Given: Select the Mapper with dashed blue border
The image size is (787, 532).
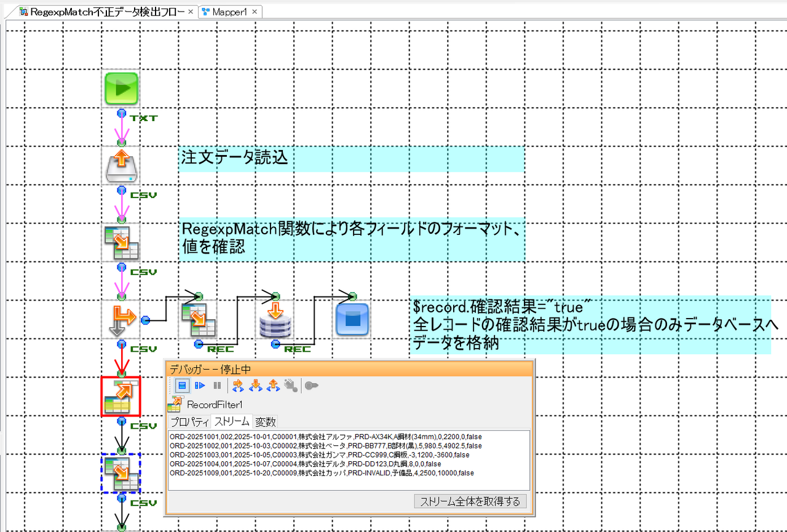Looking at the screenshot, I should 121,474.
